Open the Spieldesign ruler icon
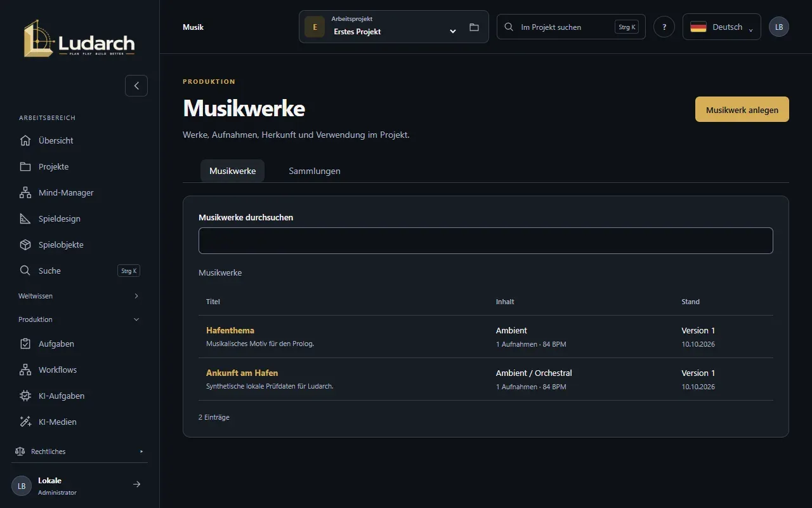 [25, 218]
